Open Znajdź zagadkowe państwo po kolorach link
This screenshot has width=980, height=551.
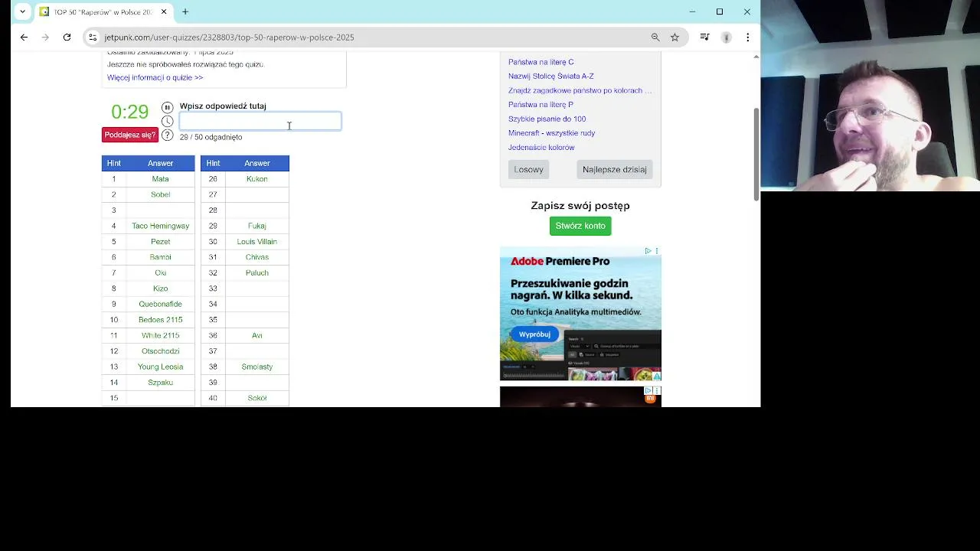(x=580, y=90)
